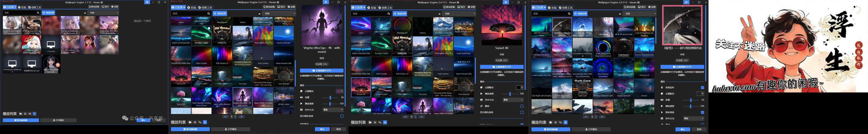The width and height of the screenshot is (868, 134).
Task: Open 已安装 dropdown in Sunset 4K window
Action: coord(358,7)
